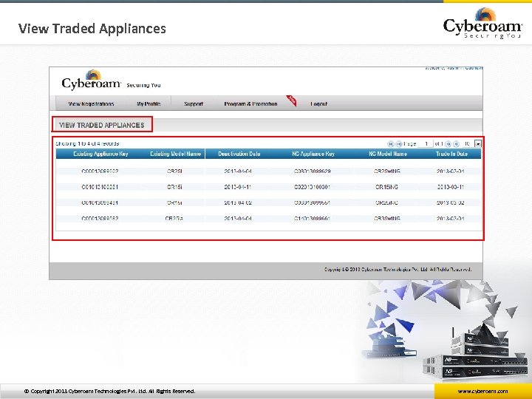Click the slide title View Traded Appliances

point(92,29)
